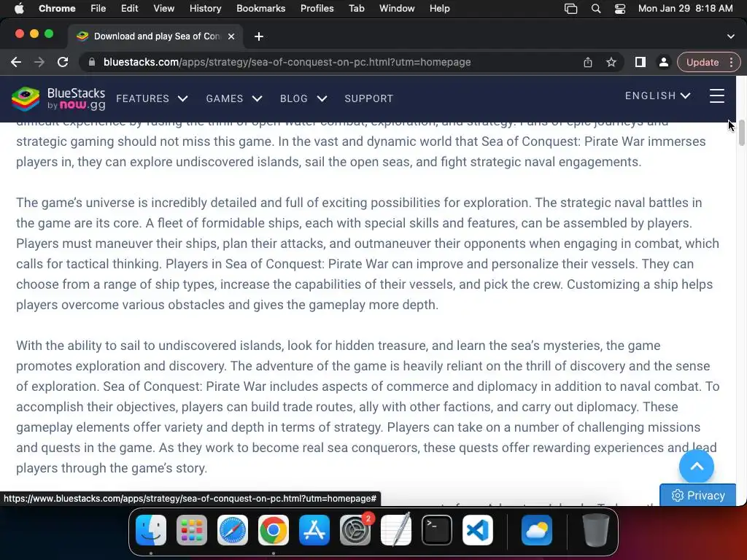Open the ENGLISH language selector

coord(658,96)
